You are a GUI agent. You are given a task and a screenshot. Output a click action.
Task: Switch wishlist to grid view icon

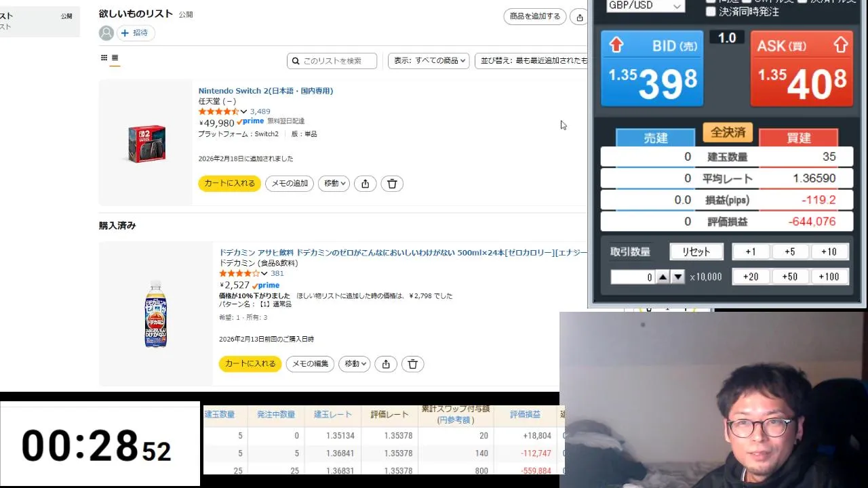[104, 58]
